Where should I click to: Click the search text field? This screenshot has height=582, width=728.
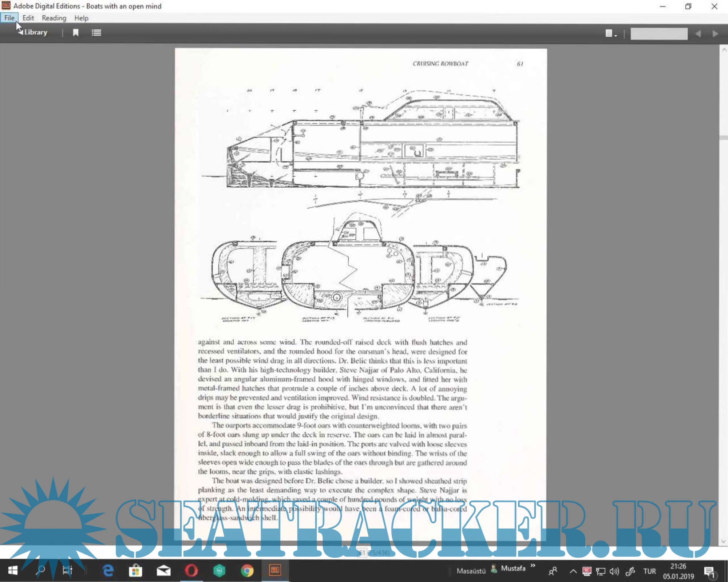tap(659, 34)
